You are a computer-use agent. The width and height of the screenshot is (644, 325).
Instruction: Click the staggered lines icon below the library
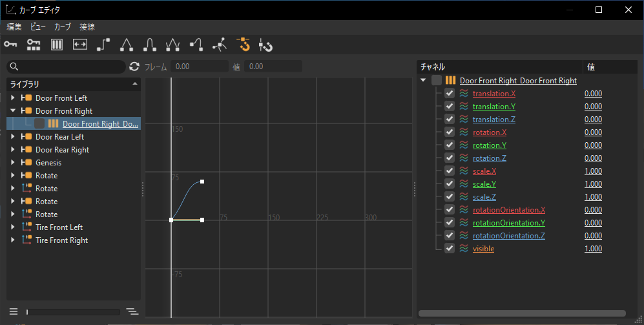tap(132, 311)
